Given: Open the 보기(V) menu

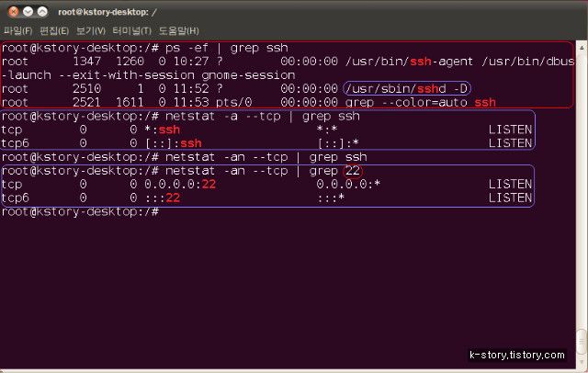Looking at the screenshot, I should coord(90,30).
